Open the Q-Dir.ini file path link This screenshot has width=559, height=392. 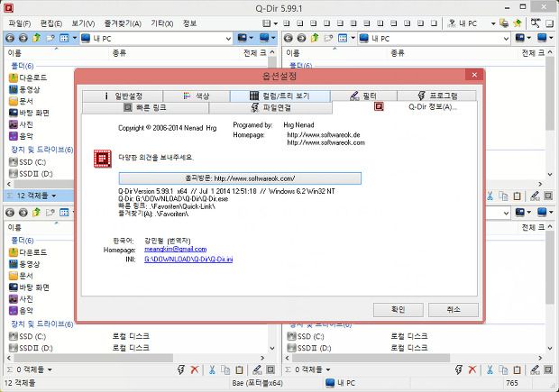188,259
